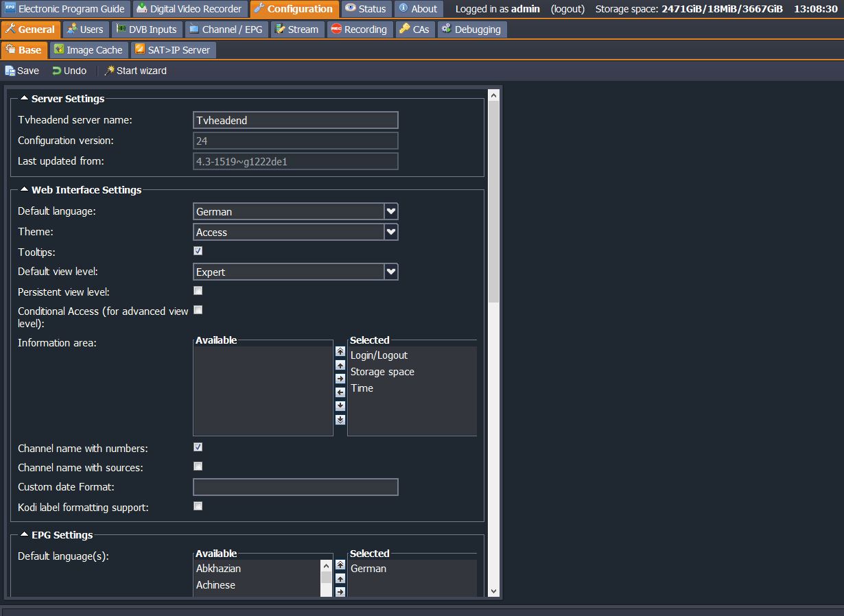The width and height of the screenshot is (844, 616).
Task: Click the Last updated from field
Action: pyautogui.click(x=296, y=161)
